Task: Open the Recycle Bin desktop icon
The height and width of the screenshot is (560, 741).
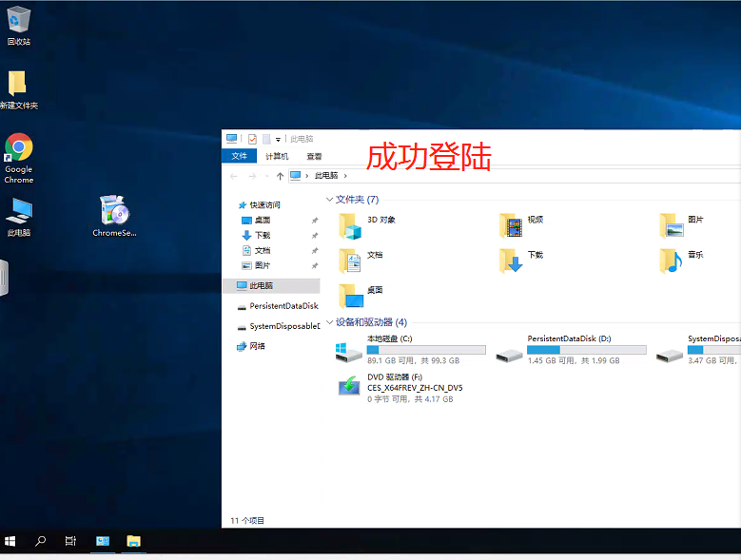Action: [19, 26]
